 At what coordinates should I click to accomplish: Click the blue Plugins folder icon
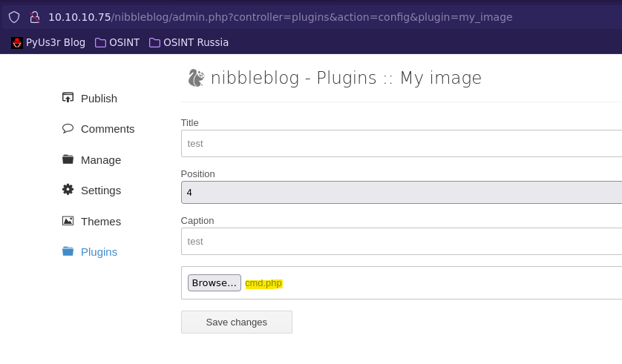(x=68, y=251)
